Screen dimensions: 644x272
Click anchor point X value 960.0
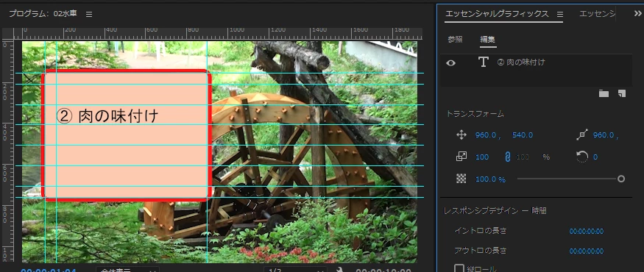point(604,135)
